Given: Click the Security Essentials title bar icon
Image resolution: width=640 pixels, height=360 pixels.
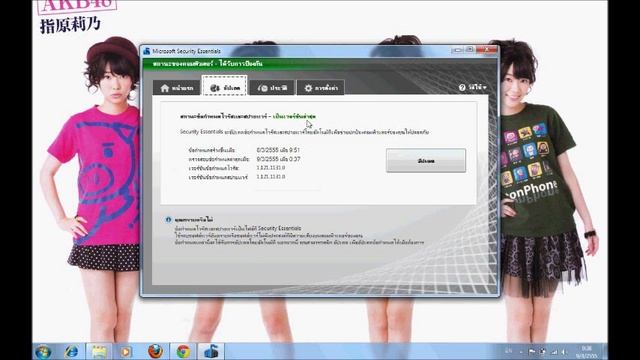Looking at the screenshot, I should pos(147,51).
